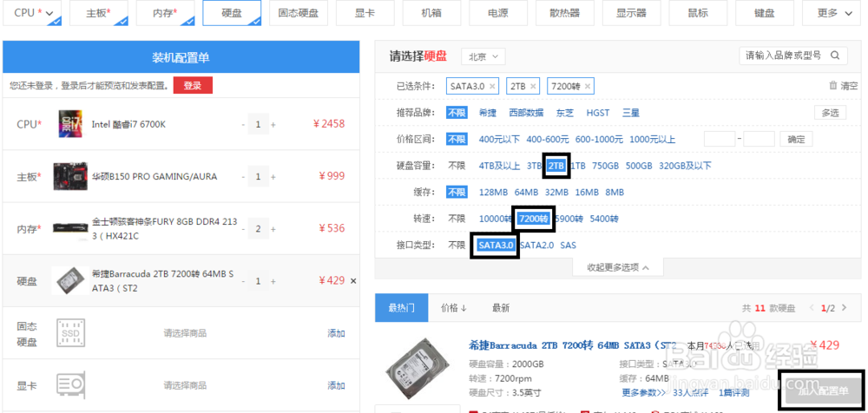868x413 pixels.
Task: Filter by brand HGST
Action: 598,113
